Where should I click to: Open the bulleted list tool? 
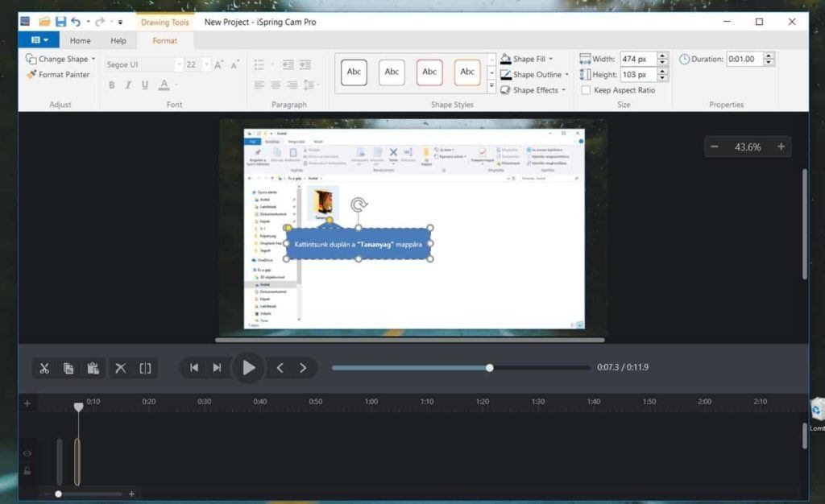point(259,64)
